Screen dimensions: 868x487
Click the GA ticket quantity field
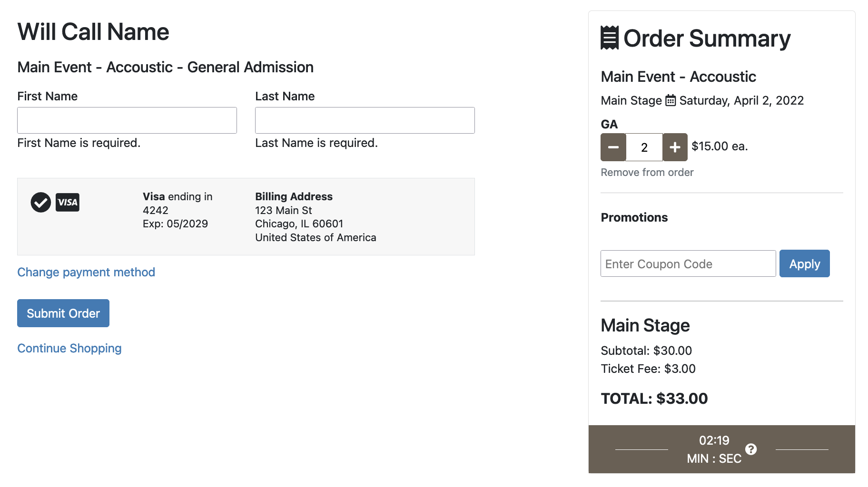tap(644, 147)
